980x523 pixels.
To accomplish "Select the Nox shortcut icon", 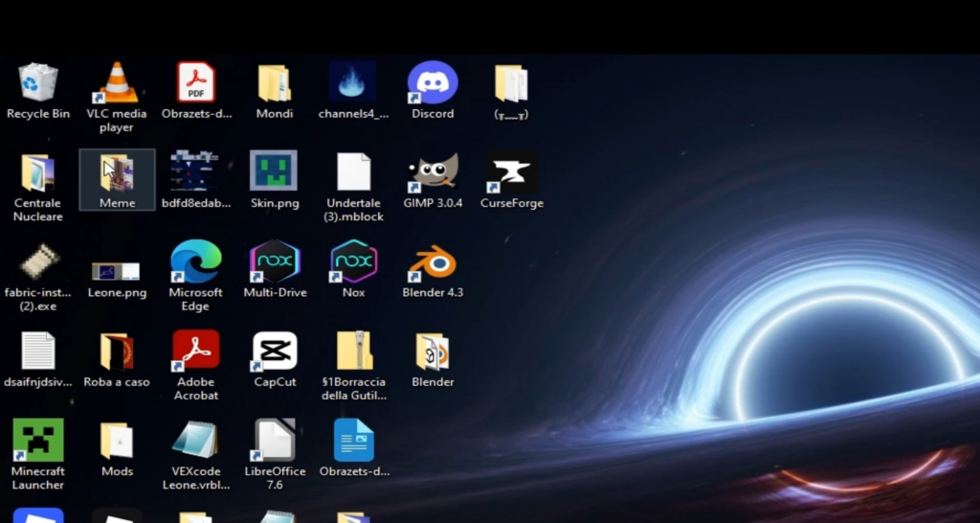I will click(x=354, y=261).
